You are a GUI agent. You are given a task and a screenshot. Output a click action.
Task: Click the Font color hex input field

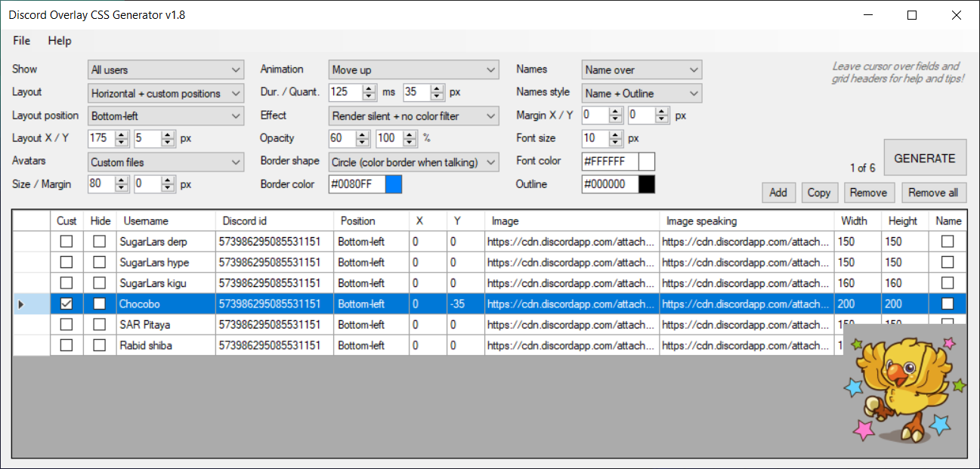point(610,162)
